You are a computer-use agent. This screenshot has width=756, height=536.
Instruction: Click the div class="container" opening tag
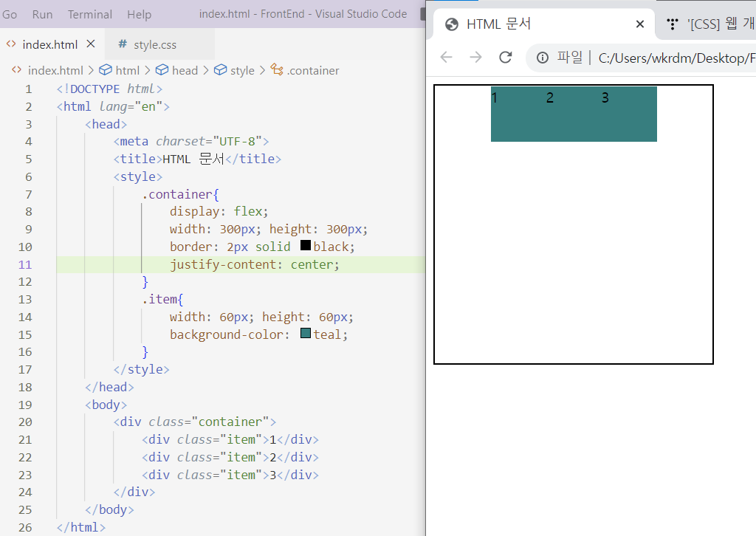195,422
